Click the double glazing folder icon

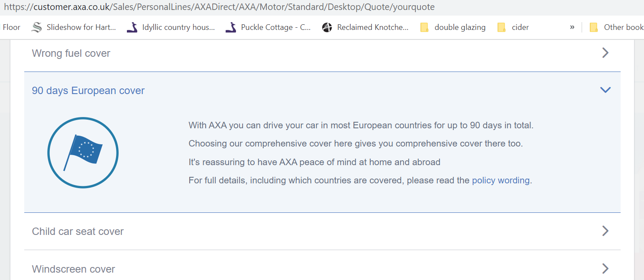pos(424,27)
